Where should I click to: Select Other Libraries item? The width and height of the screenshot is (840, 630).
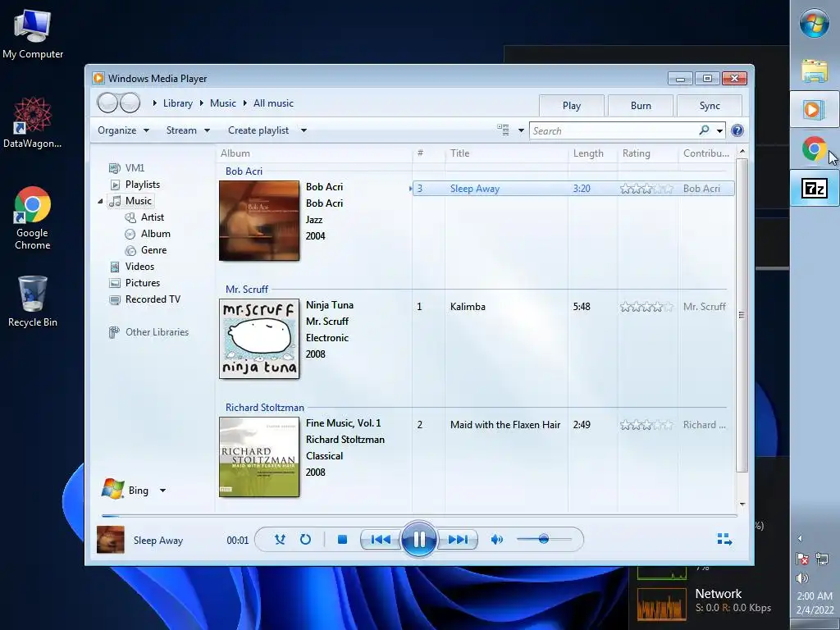click(149, 332)
